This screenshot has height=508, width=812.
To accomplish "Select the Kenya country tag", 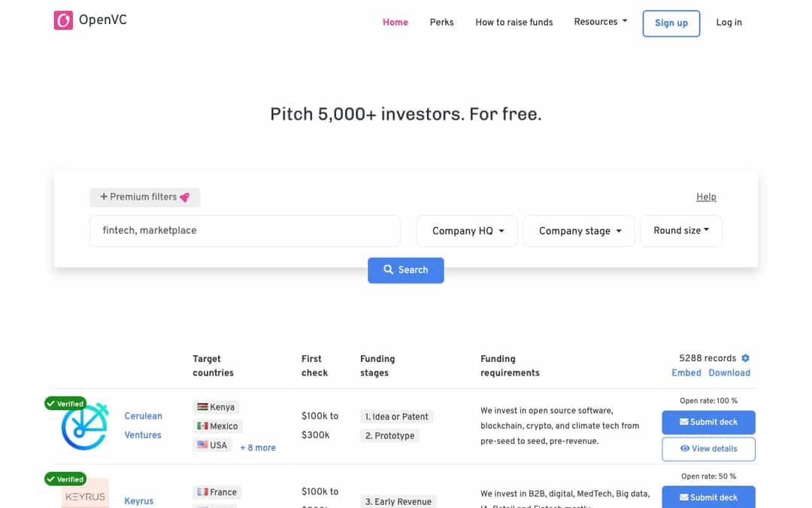I will click(x=216, y=406).
